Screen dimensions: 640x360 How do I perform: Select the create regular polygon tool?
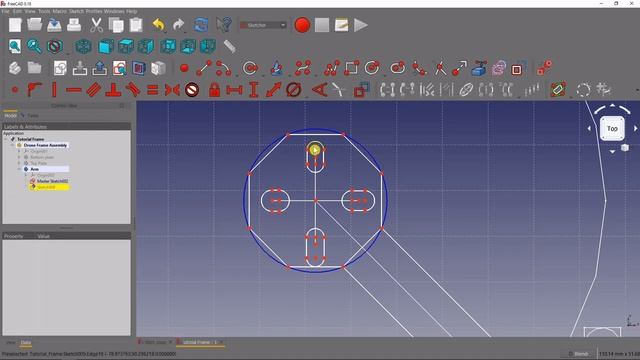372,68
